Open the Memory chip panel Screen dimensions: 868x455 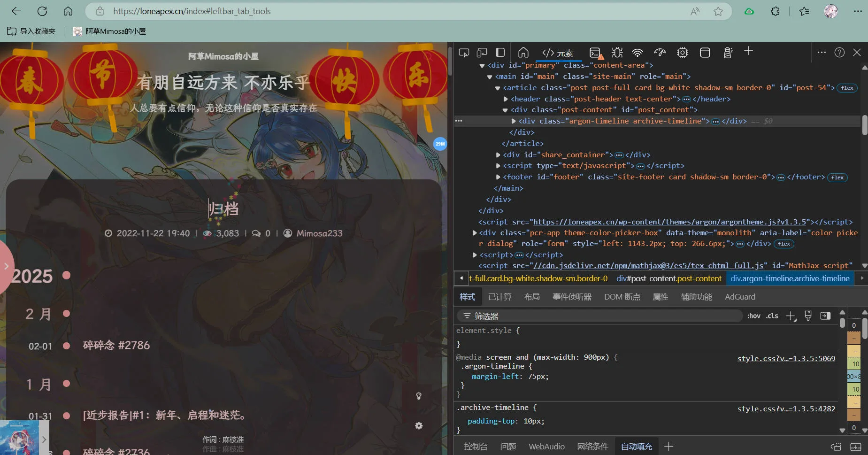coord(682,53)
